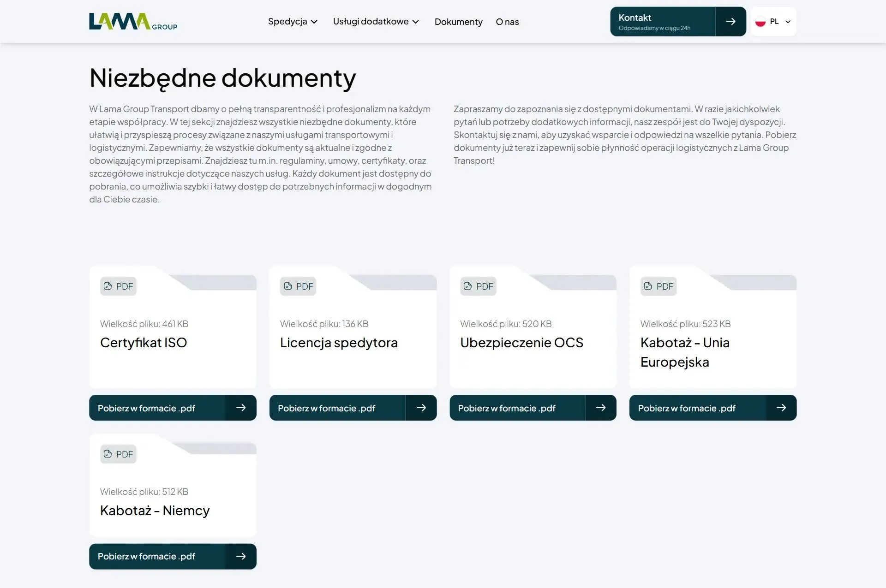Select the Kabotaż - Niemcy card title

click(155, 511)
